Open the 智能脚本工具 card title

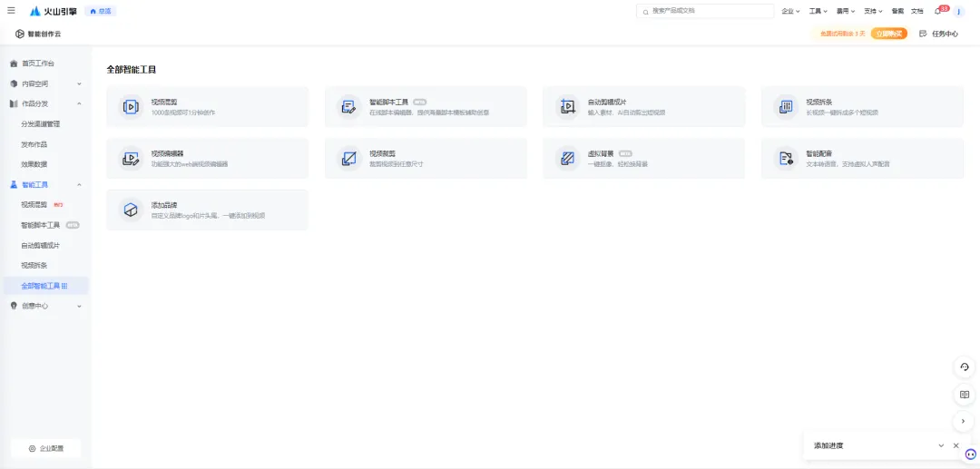coord(388,102)
